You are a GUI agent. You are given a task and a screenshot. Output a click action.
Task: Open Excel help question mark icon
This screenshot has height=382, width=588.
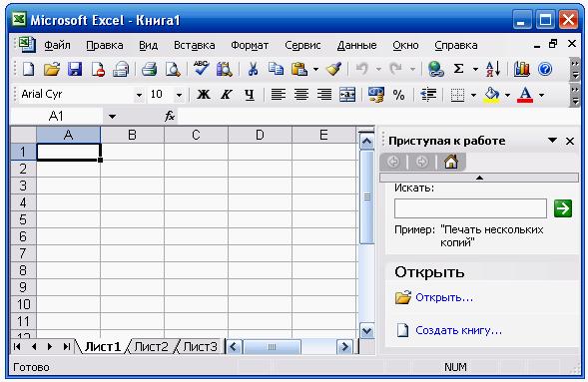click(x=545, y=69)
